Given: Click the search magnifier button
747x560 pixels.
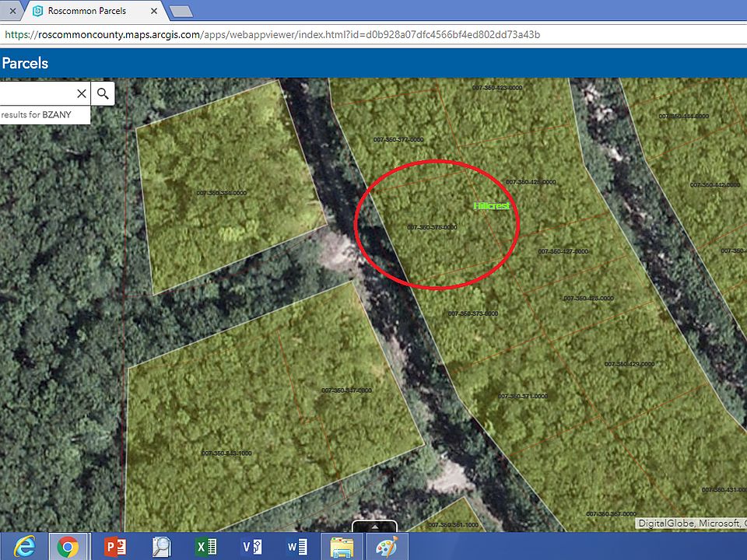Looking at the screenshot, I should pyautogui.click(x=103, y=93).
